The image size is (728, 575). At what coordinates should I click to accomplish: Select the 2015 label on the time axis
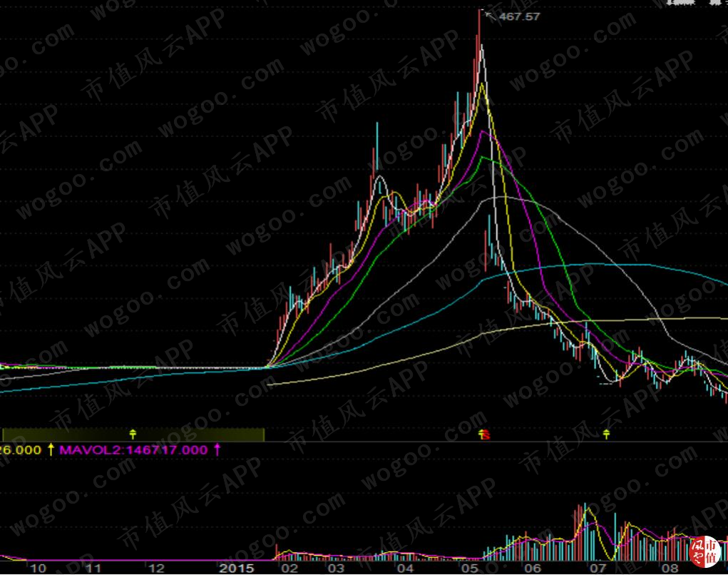[236, 568]
